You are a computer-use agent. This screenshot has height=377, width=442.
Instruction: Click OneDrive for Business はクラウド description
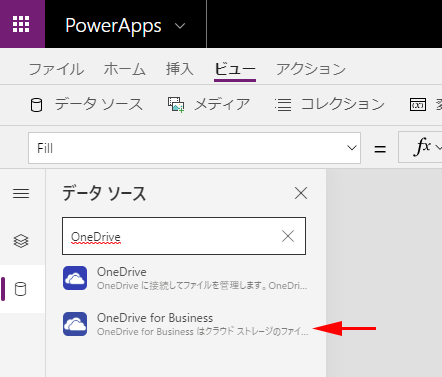click(x=203, y=332)
